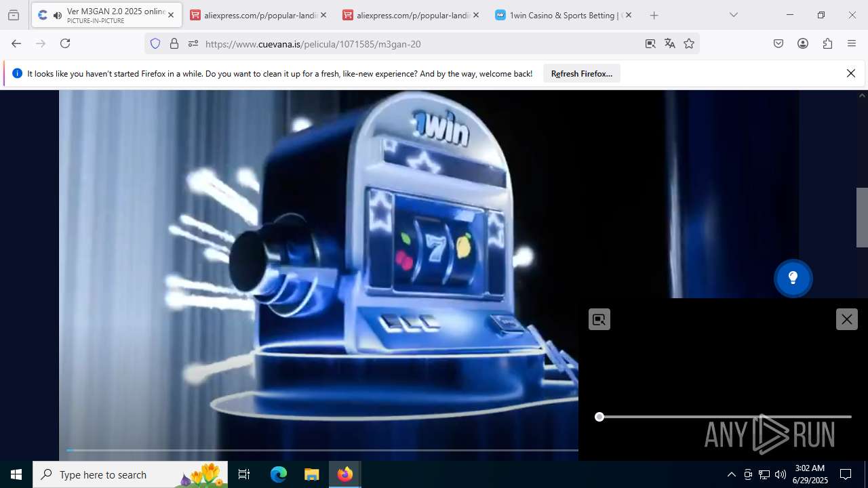Switch to 1win Casino & Sports Betting tab
868x488 pixels.
point(564,15)
